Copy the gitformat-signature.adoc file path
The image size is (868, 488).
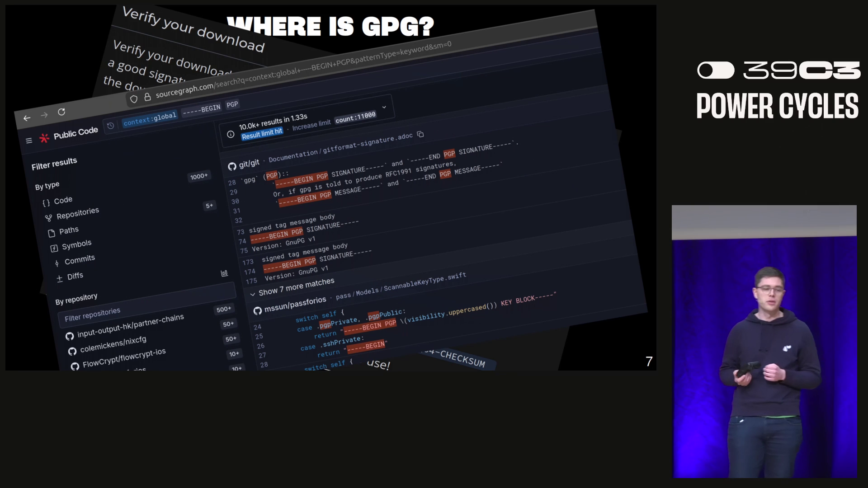tap(420, 134)
